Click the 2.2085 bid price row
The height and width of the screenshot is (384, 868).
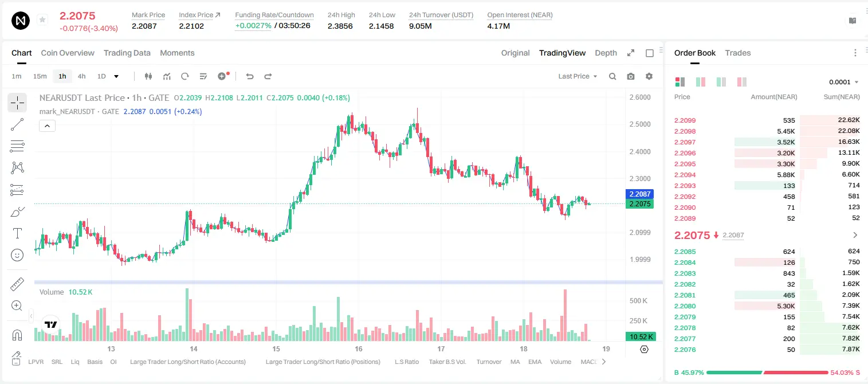767,251
